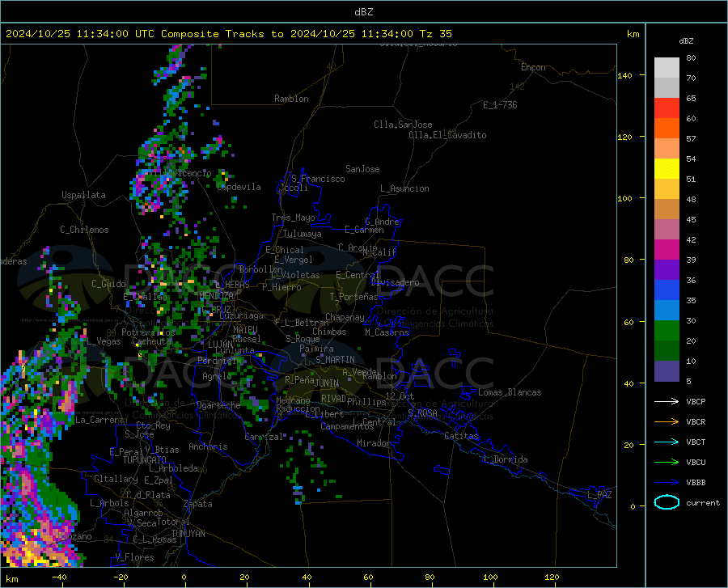Viewport: 728px width, 588px height.
Task: Click the legend value '57'
Action: [x=691, y=139]
